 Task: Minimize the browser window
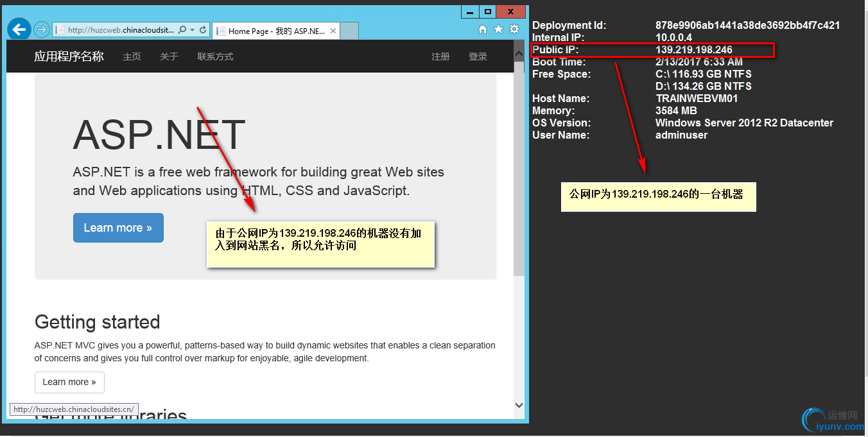pyautogui.click(x=470, y=12)
